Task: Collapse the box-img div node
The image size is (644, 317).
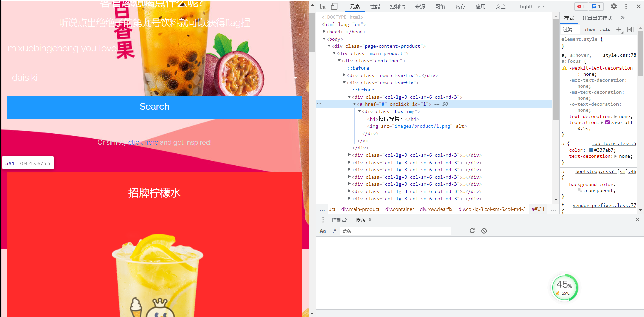Action: tap(359, 111)
